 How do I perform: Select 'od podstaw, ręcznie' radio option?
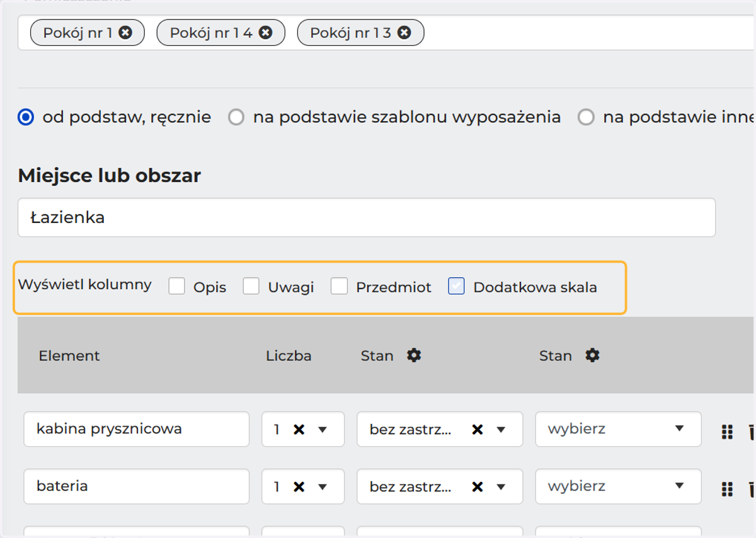(26, 117)
